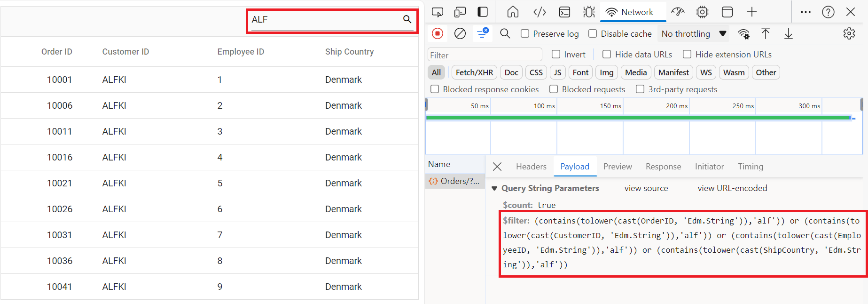Clear the network log
Image resolution: width=868 pixels, height=304 pixels.
tap(460, 33)
